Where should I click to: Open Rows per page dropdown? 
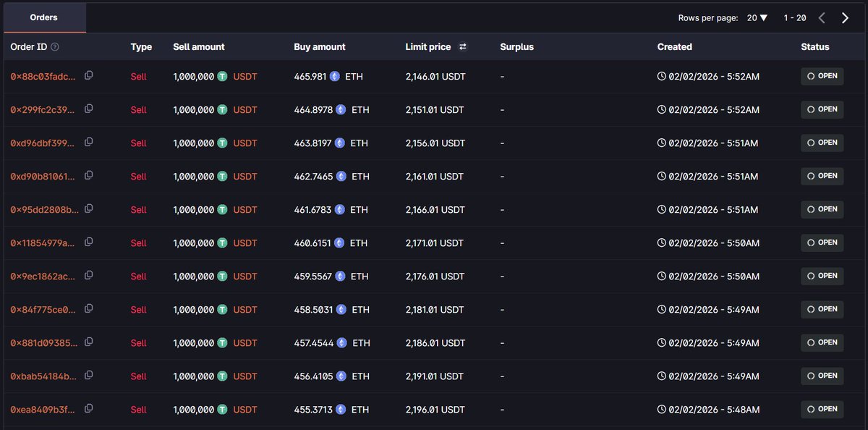[x=757, y=18]
